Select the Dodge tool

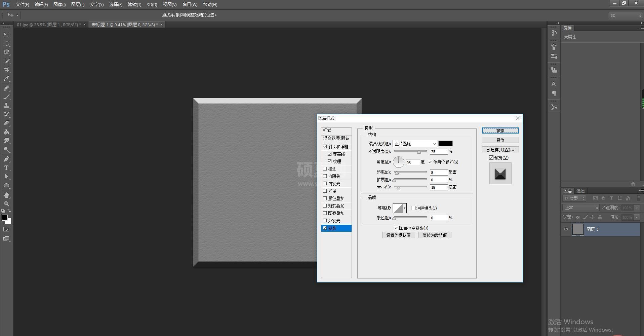6,149
